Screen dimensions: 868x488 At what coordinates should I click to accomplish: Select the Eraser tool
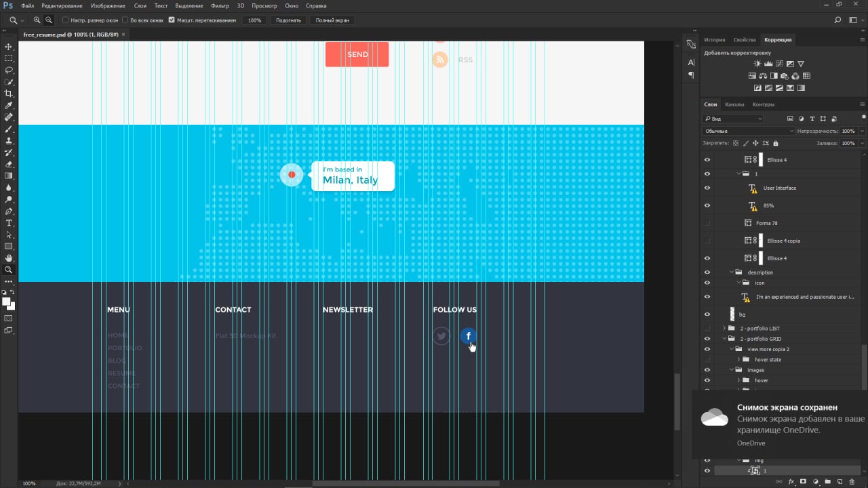pyautogui.click(x=9, y=164)
